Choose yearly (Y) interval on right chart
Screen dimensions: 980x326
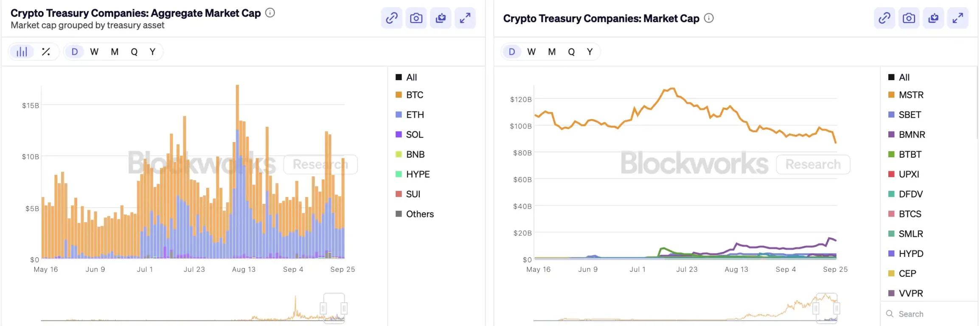590,52
